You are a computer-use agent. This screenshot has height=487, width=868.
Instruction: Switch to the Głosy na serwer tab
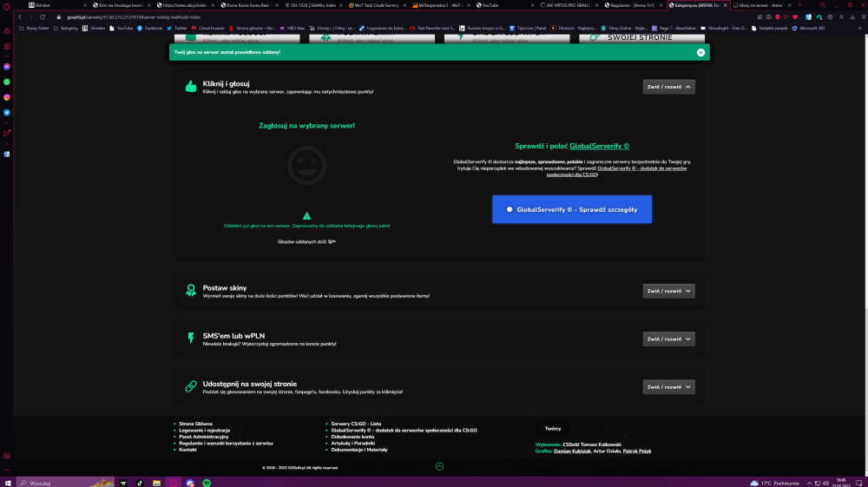(761, 5)
